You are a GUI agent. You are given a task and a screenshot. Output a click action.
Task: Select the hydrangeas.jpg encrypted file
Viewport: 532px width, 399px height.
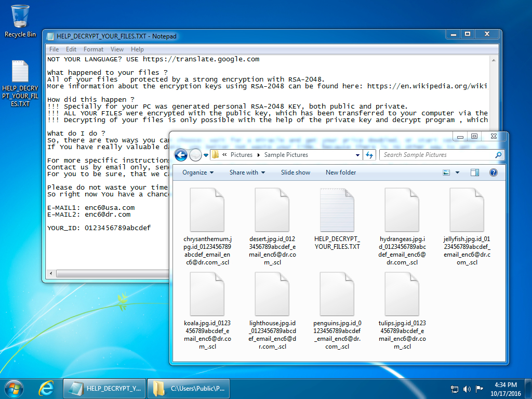tap(402, 227)
